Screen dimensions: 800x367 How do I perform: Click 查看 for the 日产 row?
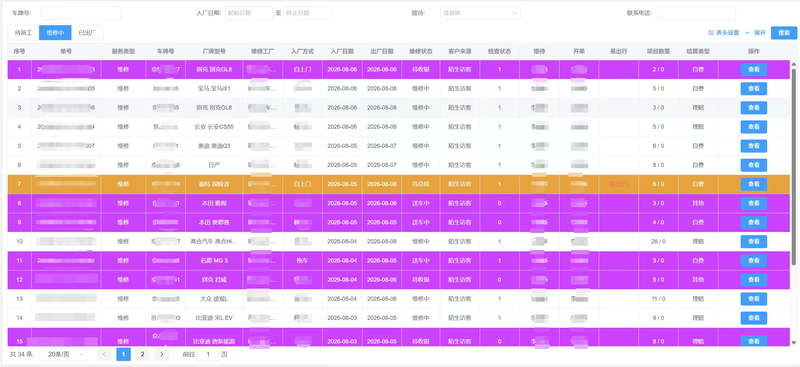[x=754, y=165]
